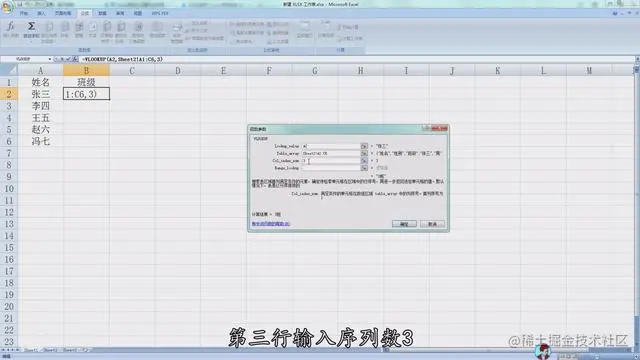Image resolution: width=640 pixels, height=360 pixels.
Task: Click collapse-dialog icon beside Table_array field
Action: (364, 153)
